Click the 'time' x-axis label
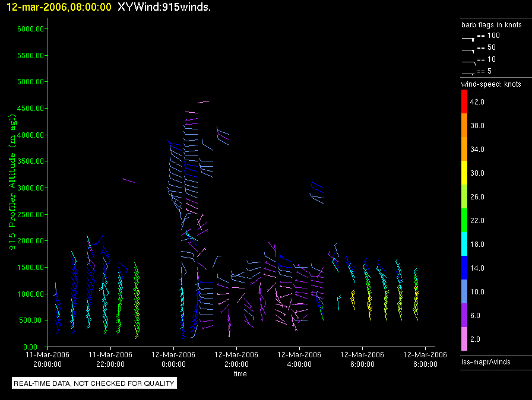Viewport: 532px width, 400px height. [x=240, y=373]
